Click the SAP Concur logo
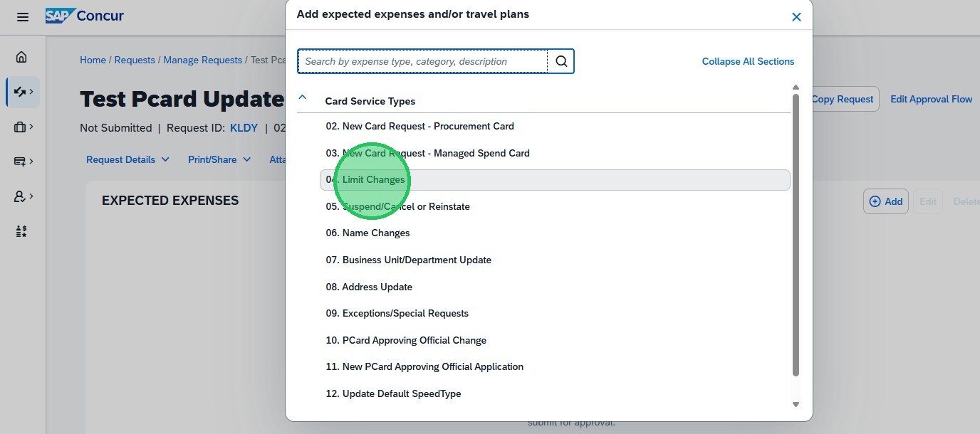Screen dimensions: 980x434 85,16
